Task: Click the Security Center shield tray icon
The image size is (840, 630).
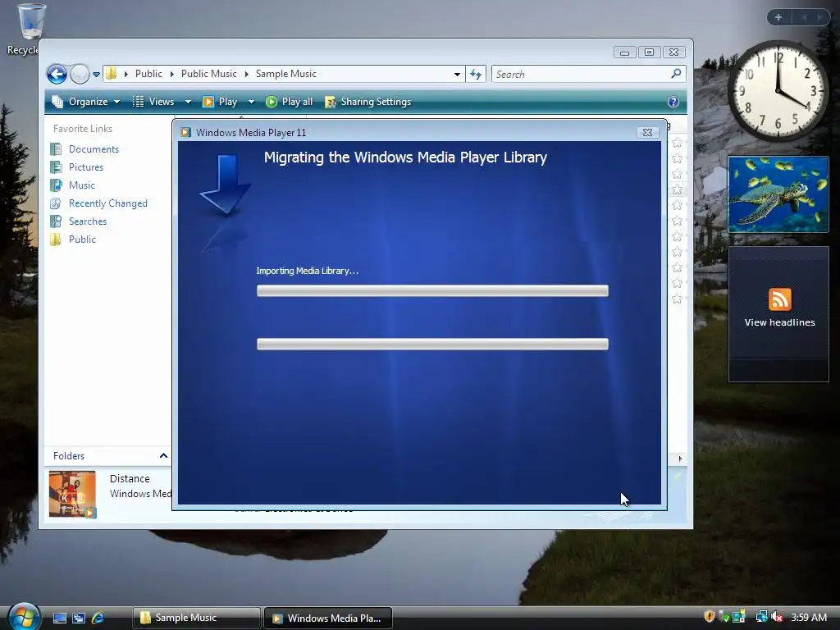Action: click(x=710, y=617)
